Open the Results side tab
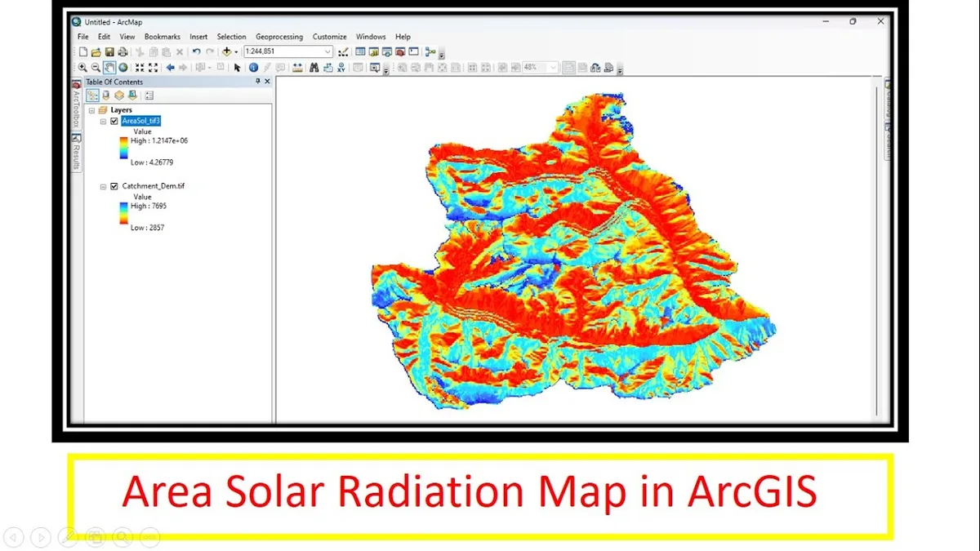 click(77, 153)
